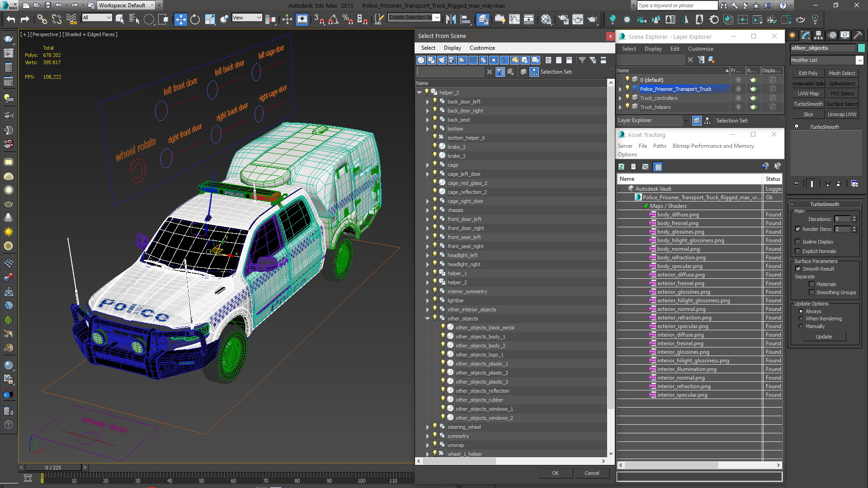Select the Manually update option

pos(801,326)
